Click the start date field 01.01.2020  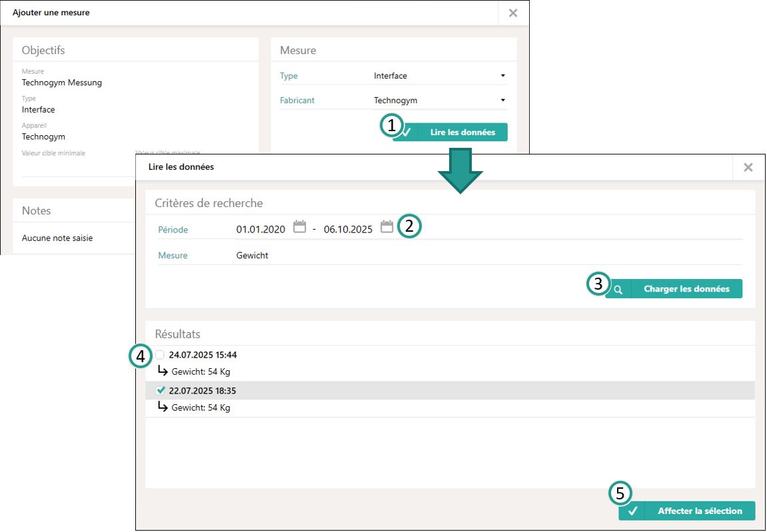click(261, 229)
